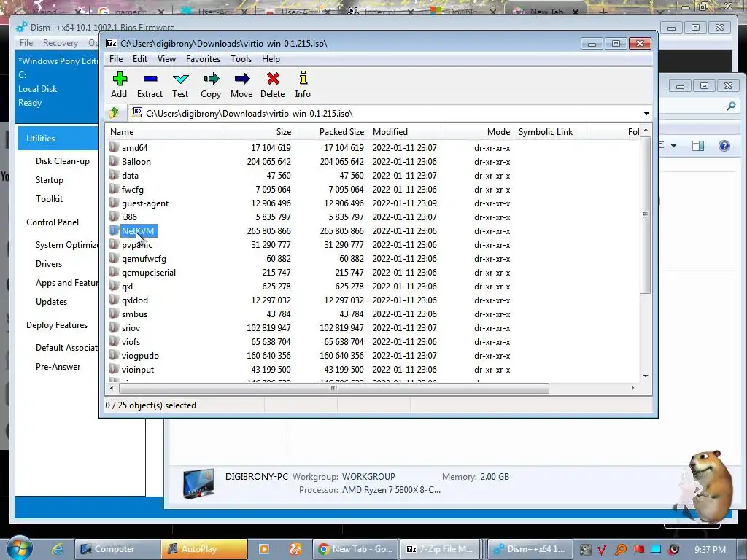
Task: Open Startup in Dism++ sidebar
Action: tap(50, 180)
